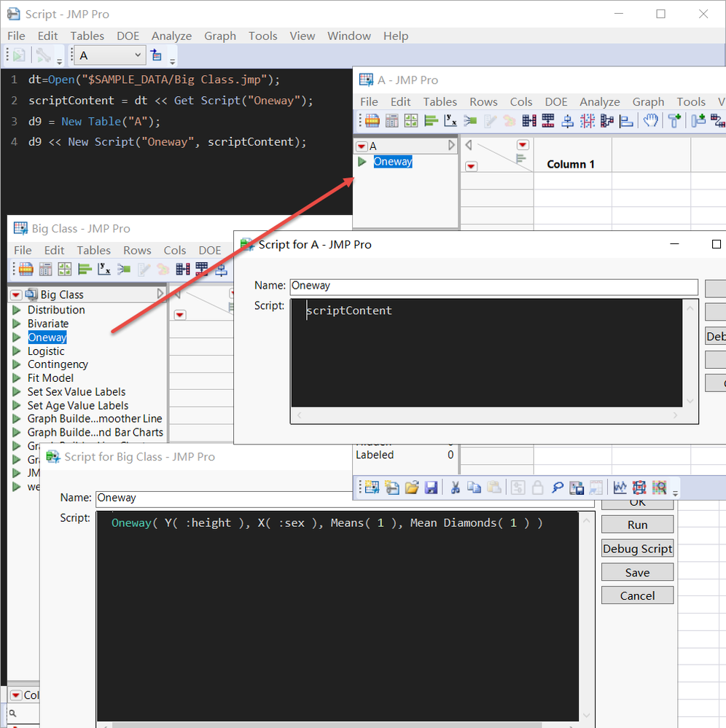Click the Run Script icon in script editor toolbar
Screen dimensions: 726x728
[19, 55]
